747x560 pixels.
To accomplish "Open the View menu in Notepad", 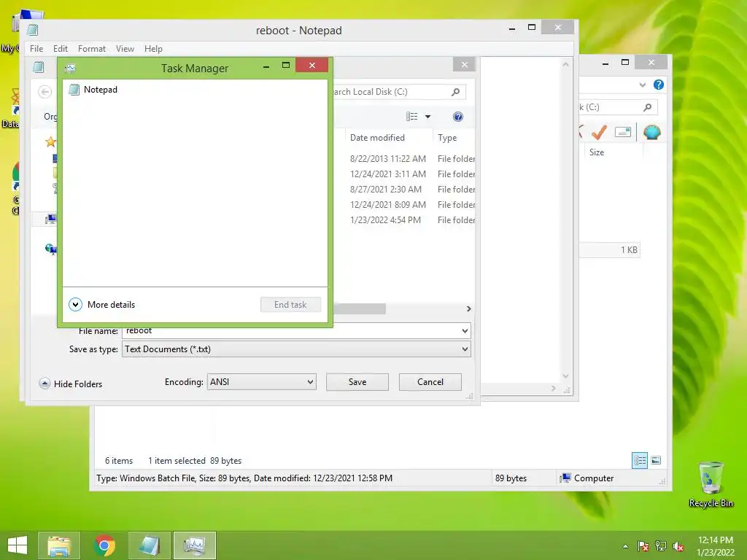I will (x=125, y=49).
